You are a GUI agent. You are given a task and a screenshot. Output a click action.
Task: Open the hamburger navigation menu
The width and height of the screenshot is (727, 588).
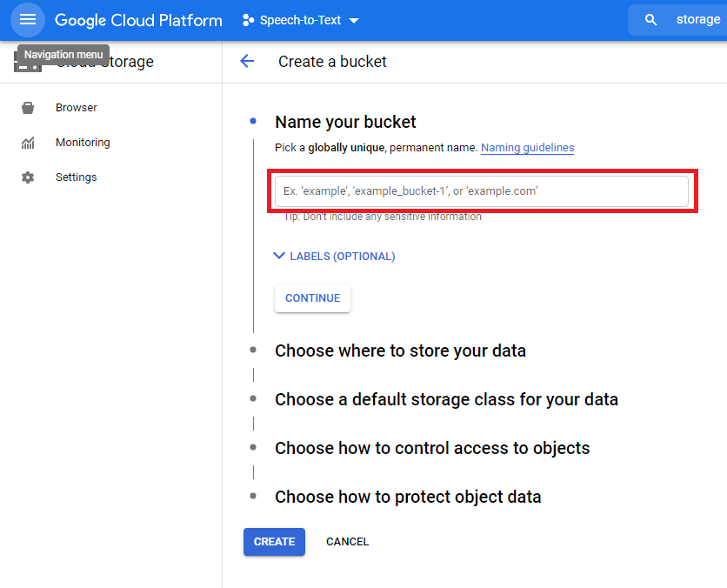[x=28, y=20]
